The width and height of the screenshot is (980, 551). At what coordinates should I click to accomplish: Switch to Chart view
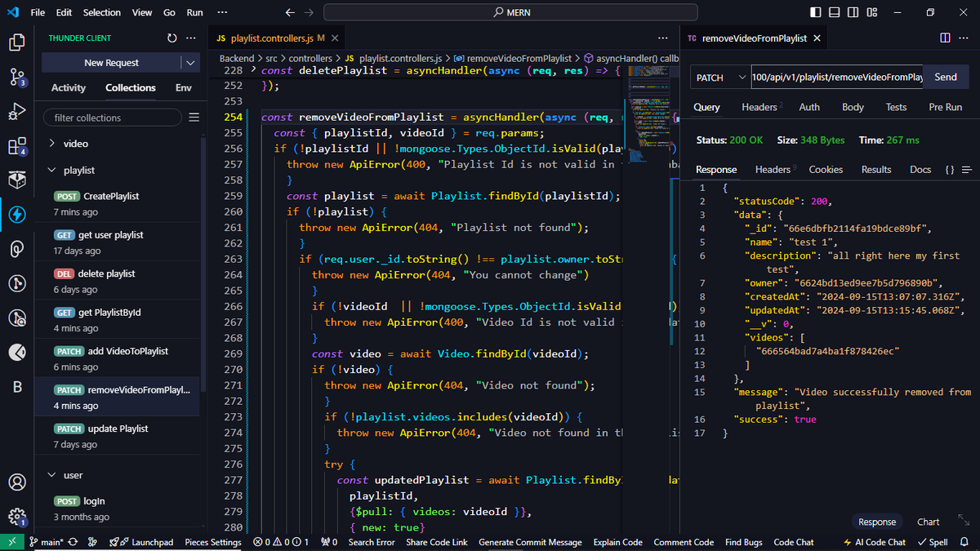coord(929,522)
